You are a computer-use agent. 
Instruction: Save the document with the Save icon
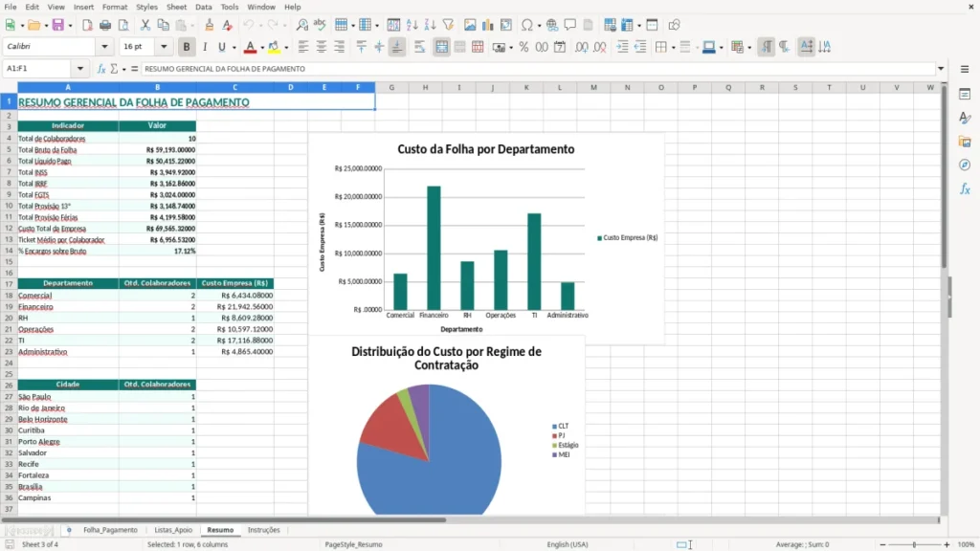[x=57, y=25]
